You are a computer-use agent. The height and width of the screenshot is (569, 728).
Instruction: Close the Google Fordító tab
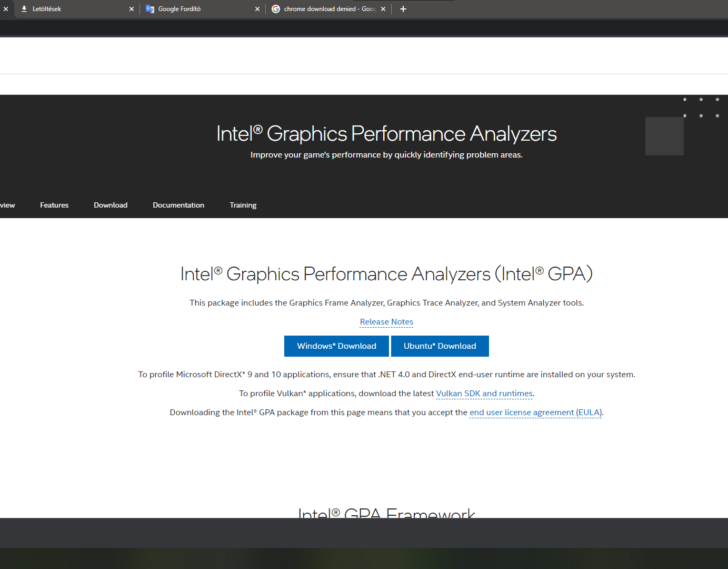tap(257, 9)
